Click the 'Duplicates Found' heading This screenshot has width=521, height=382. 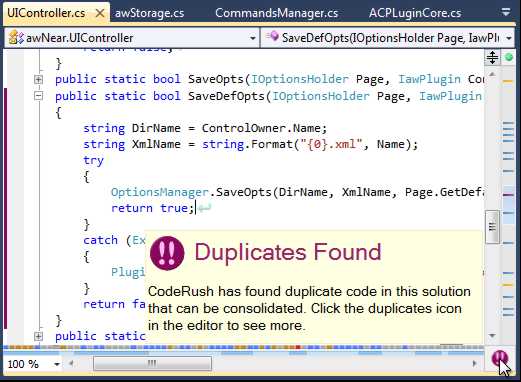click(288, 252)
